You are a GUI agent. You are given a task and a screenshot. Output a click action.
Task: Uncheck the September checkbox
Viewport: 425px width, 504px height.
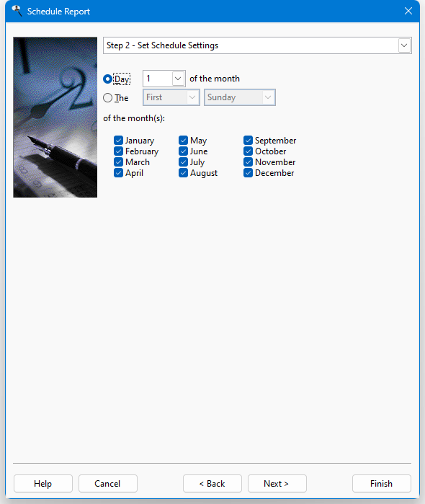tap(248, 141)
